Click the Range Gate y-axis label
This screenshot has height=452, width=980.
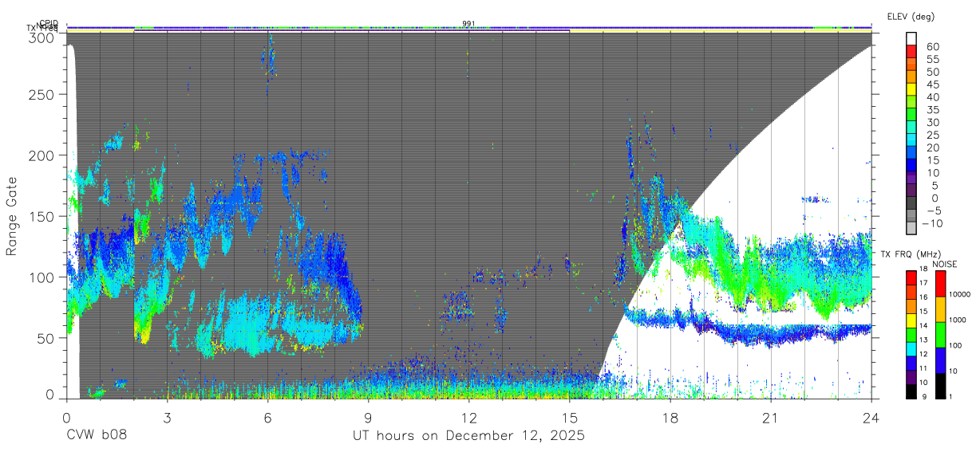point(13,216)
